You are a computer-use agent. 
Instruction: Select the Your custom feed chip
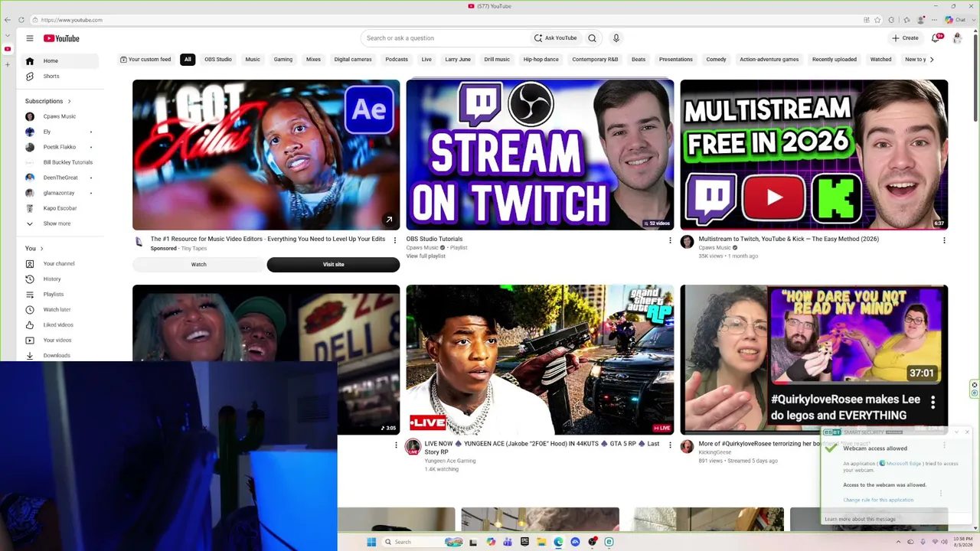coord(145,59)
